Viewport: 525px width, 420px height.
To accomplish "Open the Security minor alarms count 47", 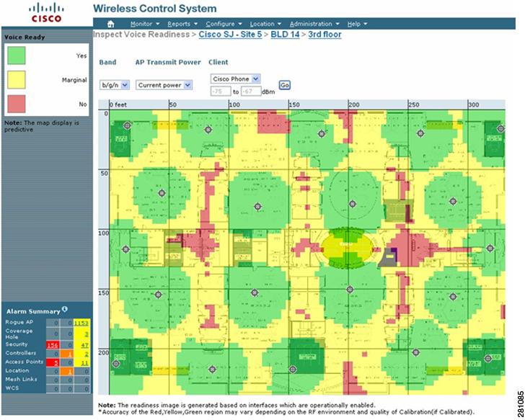I will (84, 345).
